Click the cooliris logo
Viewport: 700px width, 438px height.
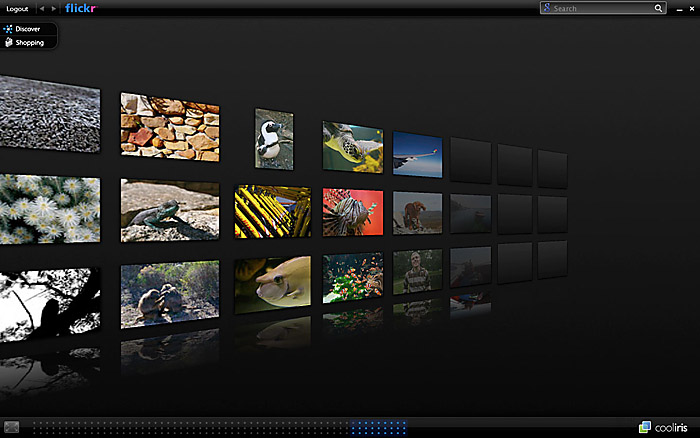[663, 427]
